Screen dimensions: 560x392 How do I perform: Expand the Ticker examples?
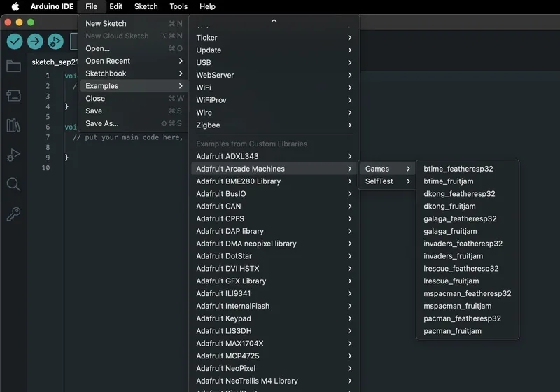(274, 38)
